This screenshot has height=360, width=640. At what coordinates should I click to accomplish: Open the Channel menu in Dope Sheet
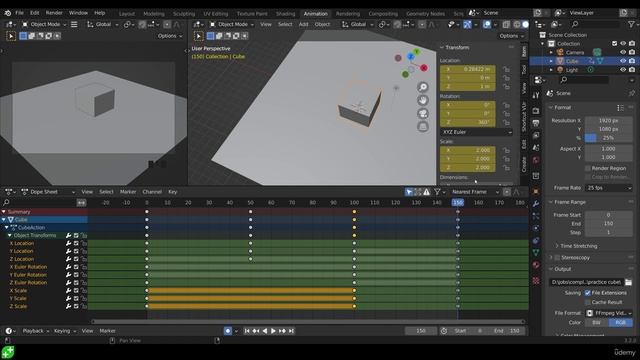click(x=152, y=192)
